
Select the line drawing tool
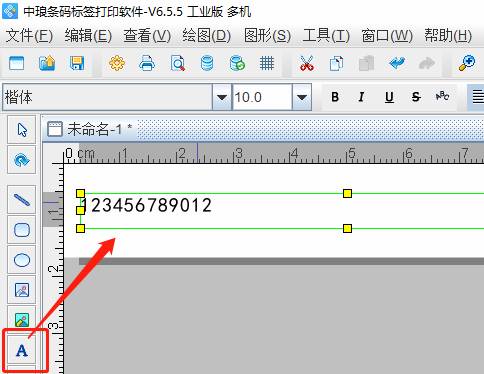pyautogui.click(x=22, y=200)
